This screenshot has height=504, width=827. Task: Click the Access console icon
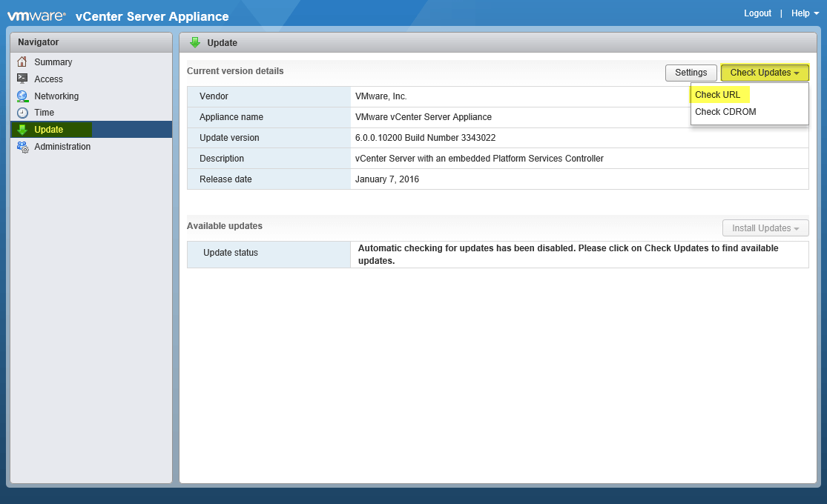tap(22, 79)
